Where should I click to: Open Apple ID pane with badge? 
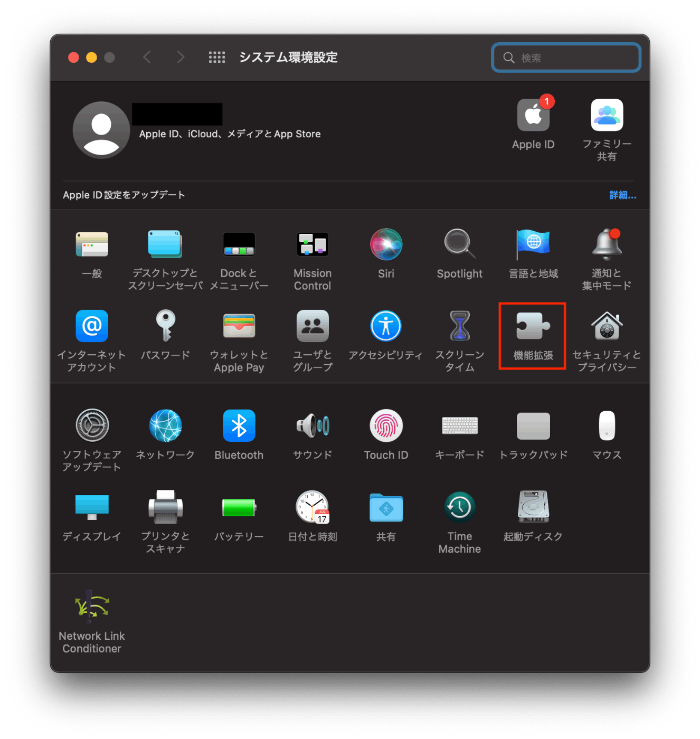(x=533, y=115)
